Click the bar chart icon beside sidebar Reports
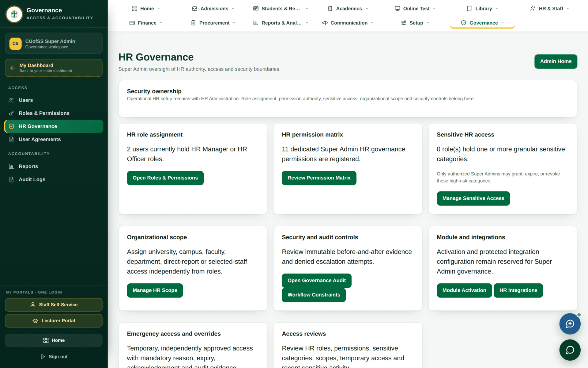588x368 pixels. click(x=11, y=167)
